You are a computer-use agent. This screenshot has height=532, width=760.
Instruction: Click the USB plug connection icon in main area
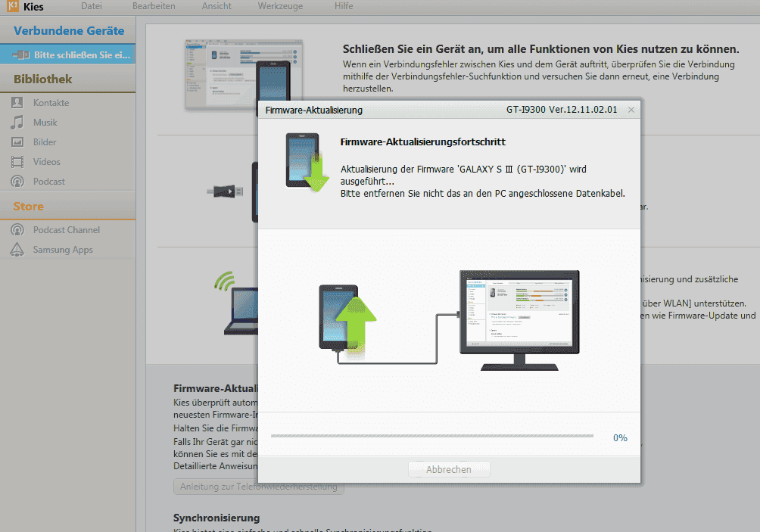[224, 191]
